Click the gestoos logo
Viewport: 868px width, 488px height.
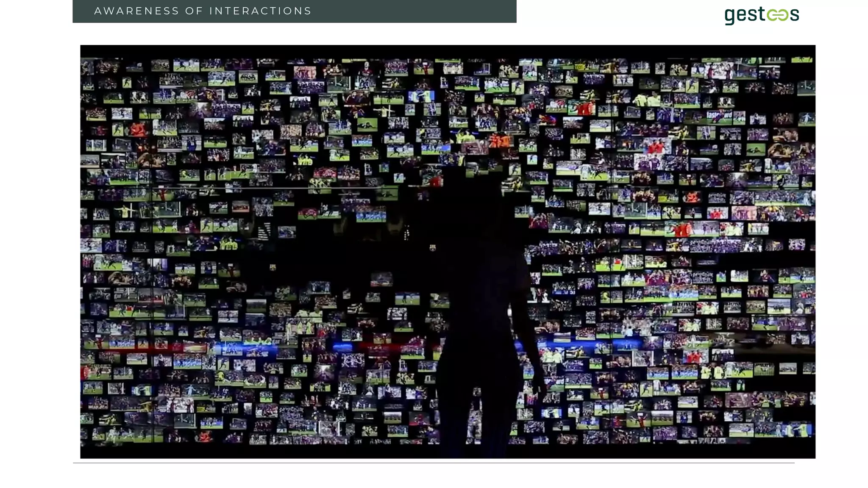pyautogui.click(x=762, y=15)
